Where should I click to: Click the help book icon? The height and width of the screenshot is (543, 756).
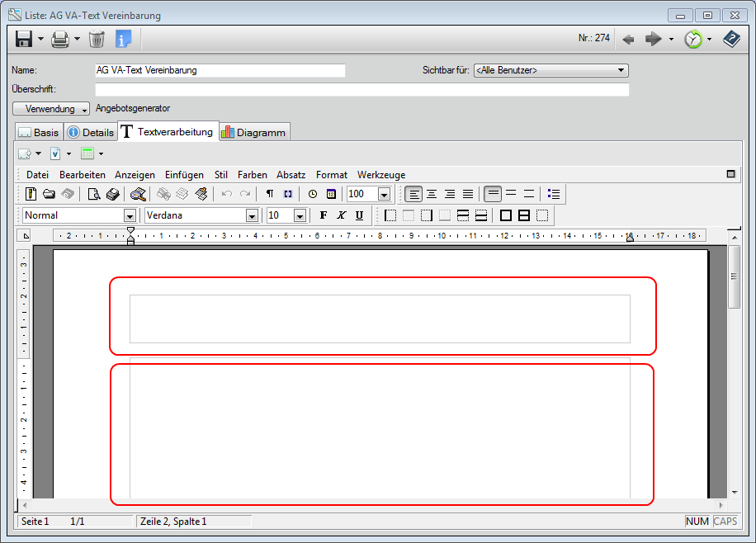point(731,39)
